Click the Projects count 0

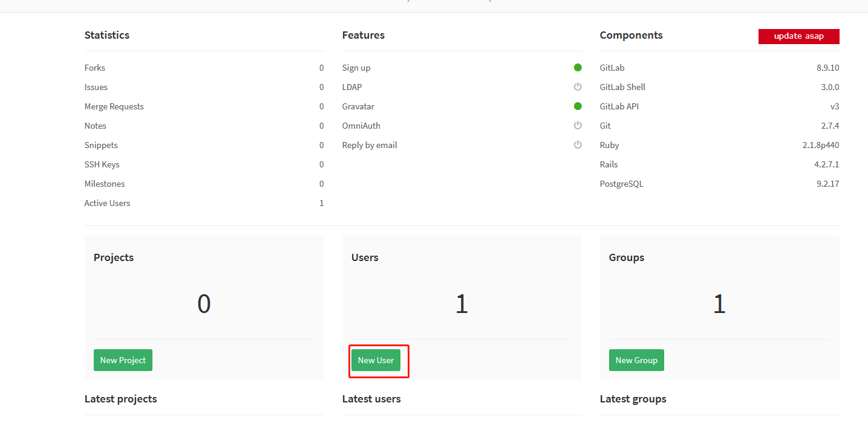click(x=204, y=304)
